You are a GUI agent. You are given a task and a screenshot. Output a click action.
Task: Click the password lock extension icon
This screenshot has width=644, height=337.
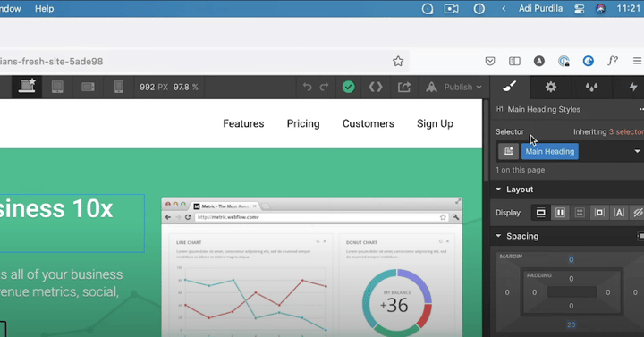tap(563, 61)
